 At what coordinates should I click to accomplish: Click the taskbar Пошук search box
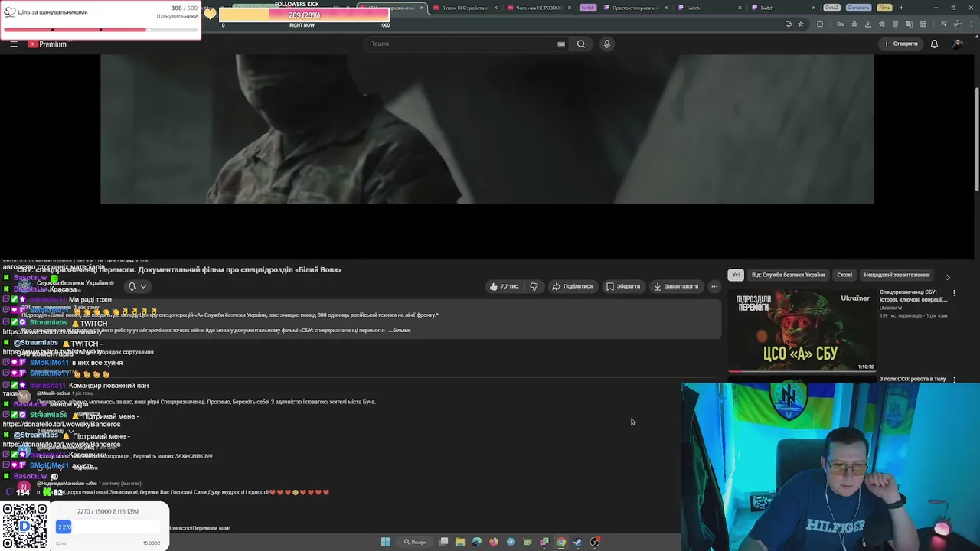(x=415, y=542)
